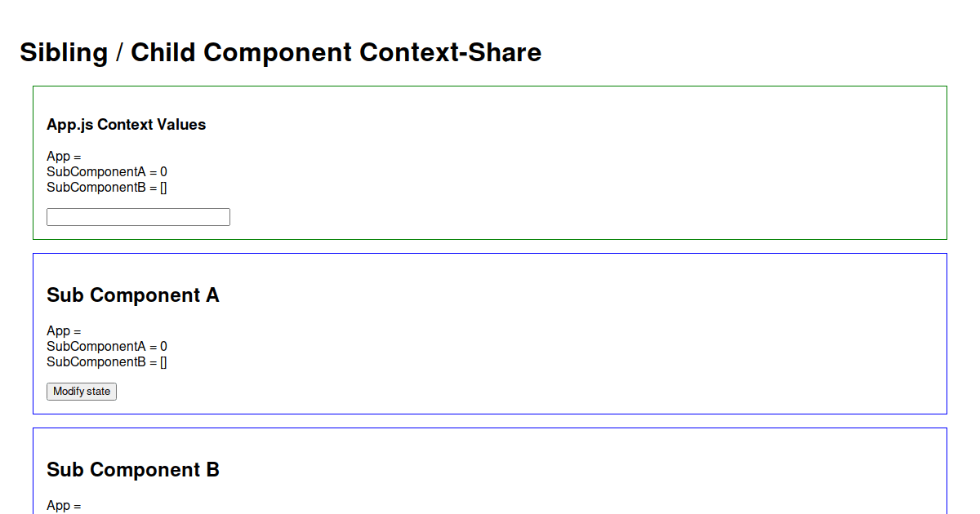Select the page title heading

point(280,52)
